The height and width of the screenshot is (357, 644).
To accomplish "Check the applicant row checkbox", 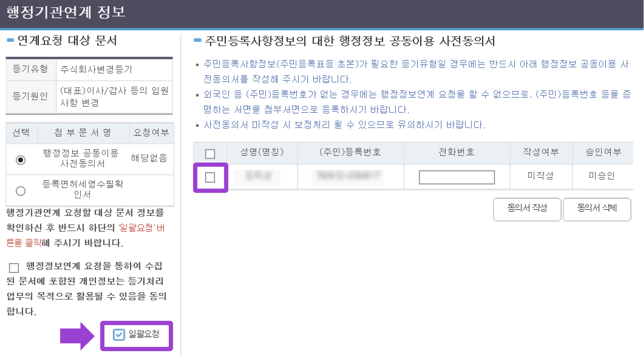I will click(210, 177).
